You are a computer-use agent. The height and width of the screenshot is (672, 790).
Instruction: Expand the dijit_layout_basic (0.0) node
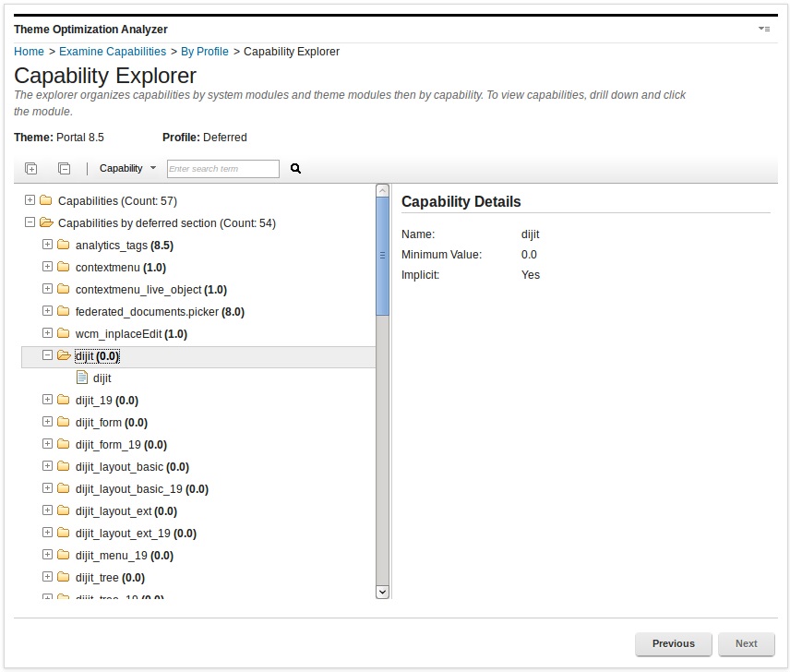pos(47,466)
